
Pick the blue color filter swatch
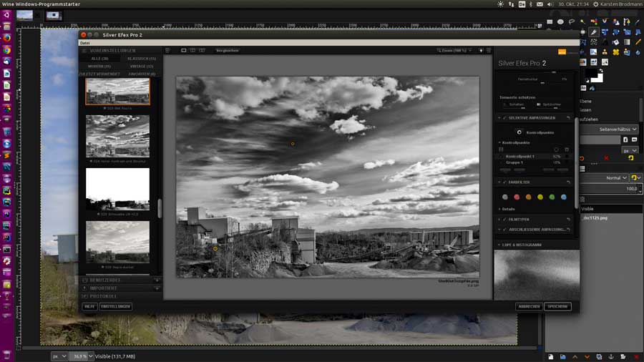click(564, 197)
